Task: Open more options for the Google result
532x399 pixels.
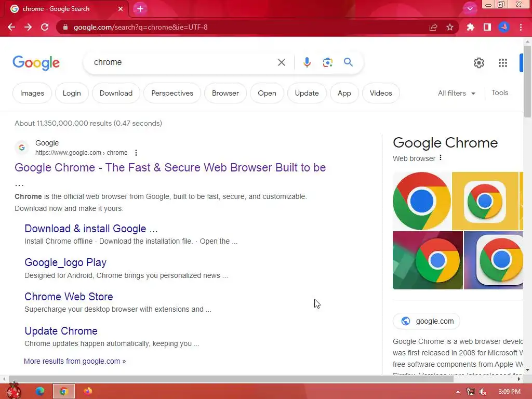Action: pyautogui.click(x=136, y=153)
